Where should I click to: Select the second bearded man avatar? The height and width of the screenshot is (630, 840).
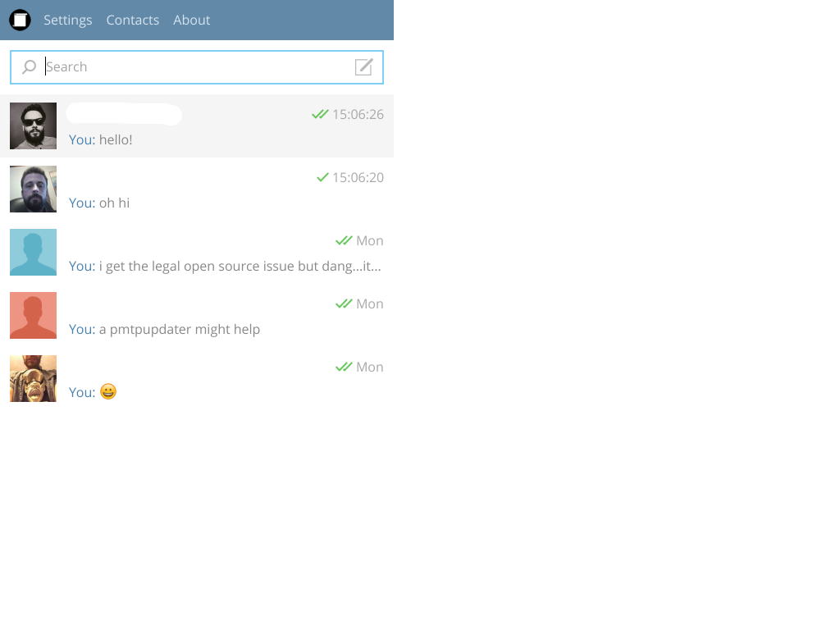click(33, 189)
